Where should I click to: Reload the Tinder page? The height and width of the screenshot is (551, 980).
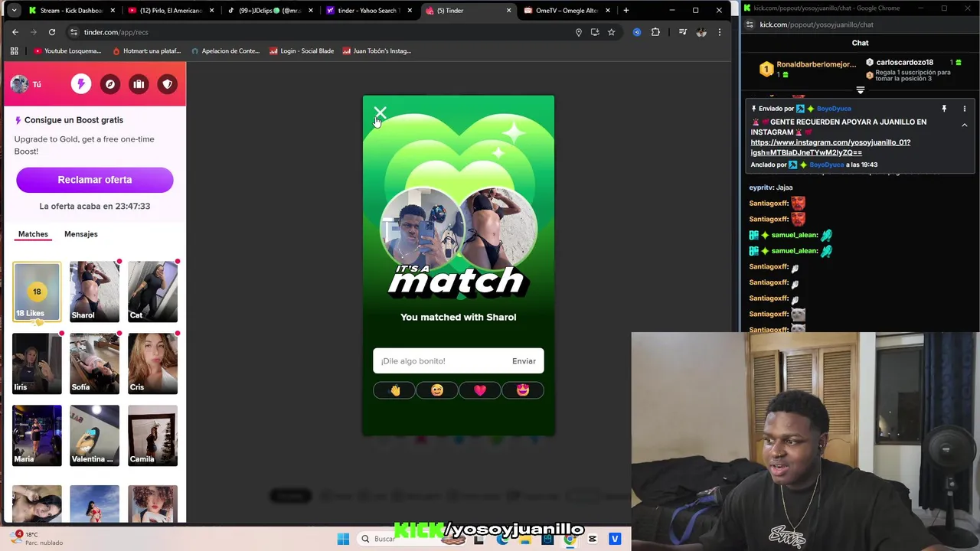tap(52, 32)
